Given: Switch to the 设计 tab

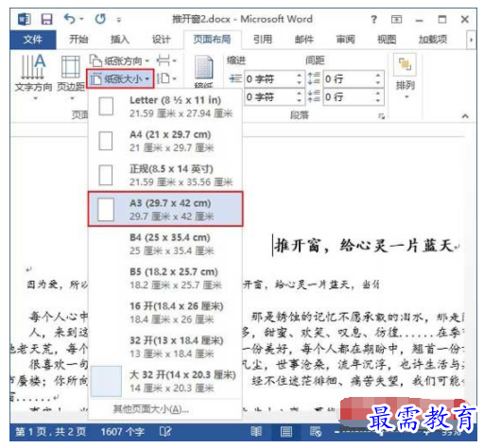Looking at the screenshot, I should (x=161, y=40).
